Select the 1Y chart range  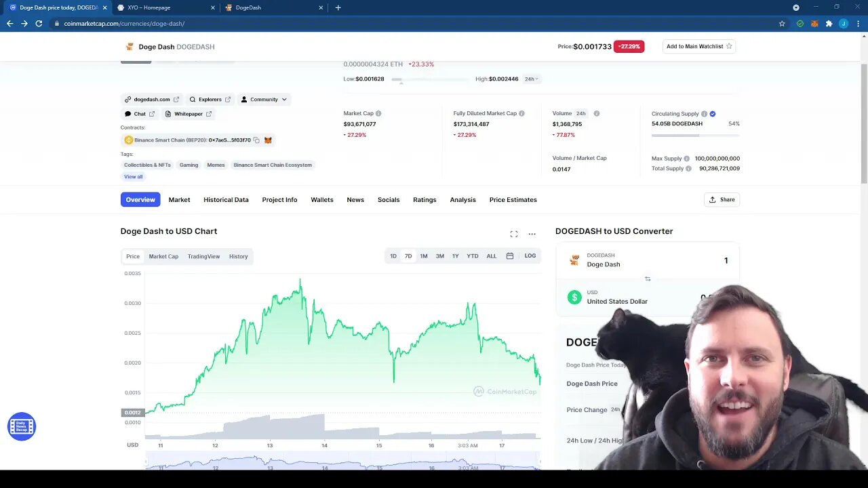pos(456,256)
